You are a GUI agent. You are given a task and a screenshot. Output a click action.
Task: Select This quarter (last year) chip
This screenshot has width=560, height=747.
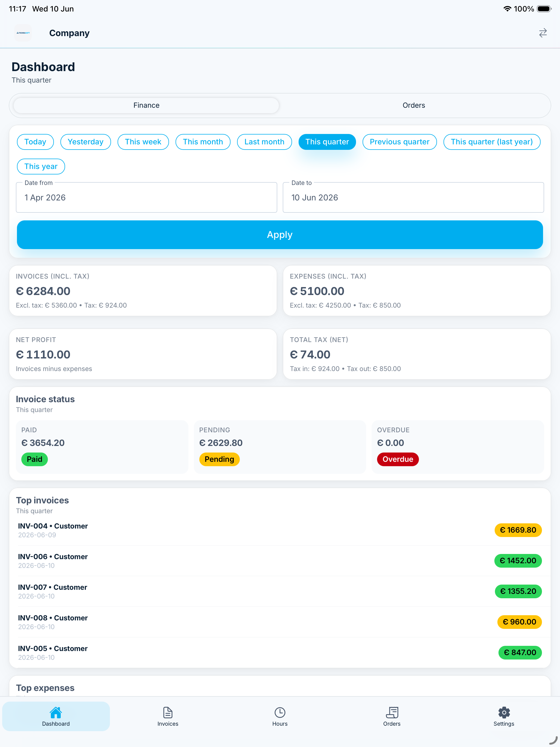(x=492, y=142)
